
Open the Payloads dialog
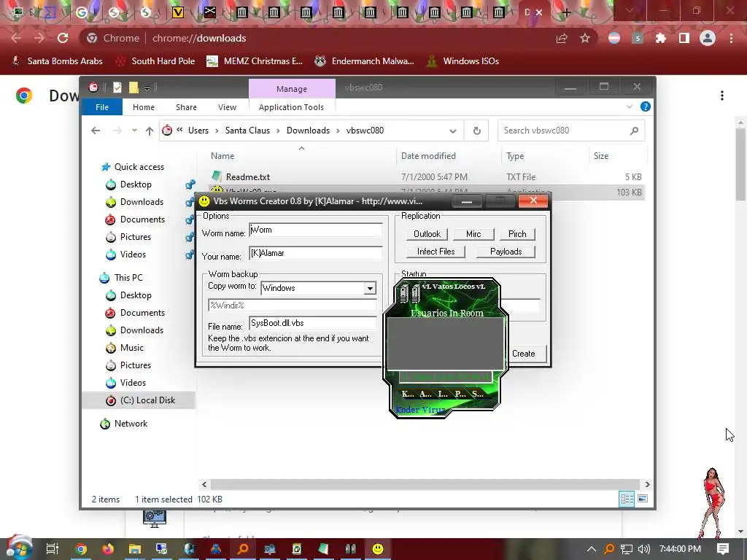[x=506, y=252]
